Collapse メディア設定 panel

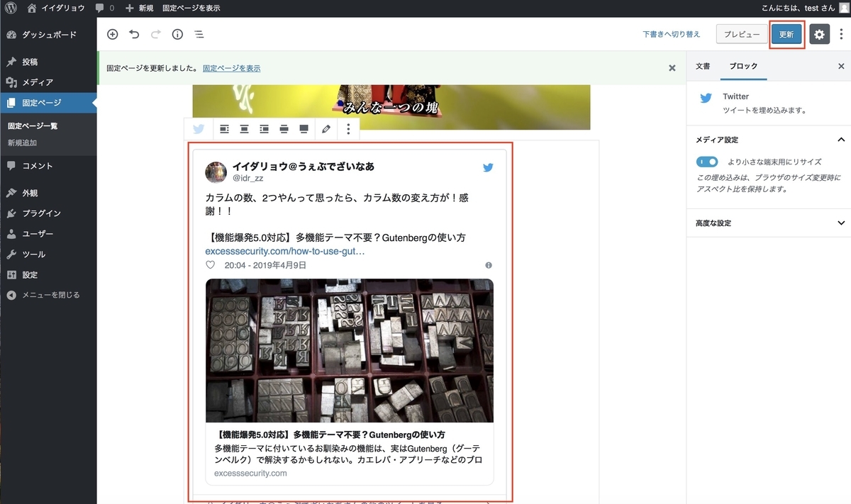point(769,140)
